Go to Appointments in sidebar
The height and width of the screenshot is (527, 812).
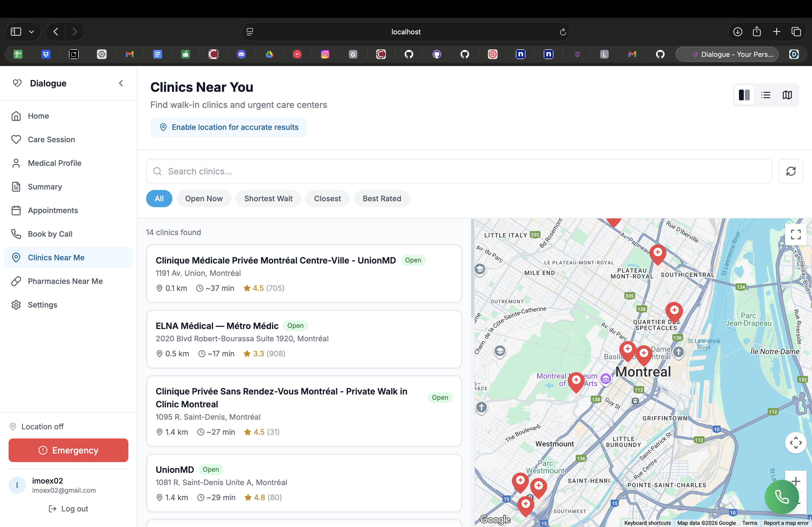coord(53,210)
